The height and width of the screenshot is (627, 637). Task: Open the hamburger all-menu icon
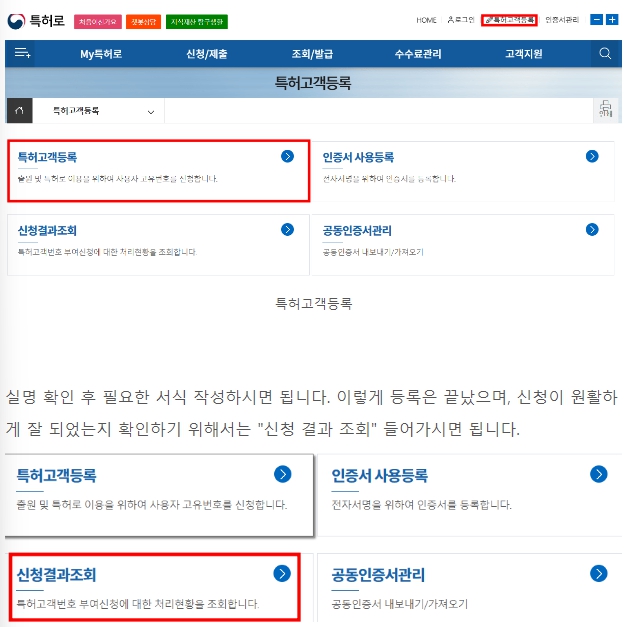22,53
